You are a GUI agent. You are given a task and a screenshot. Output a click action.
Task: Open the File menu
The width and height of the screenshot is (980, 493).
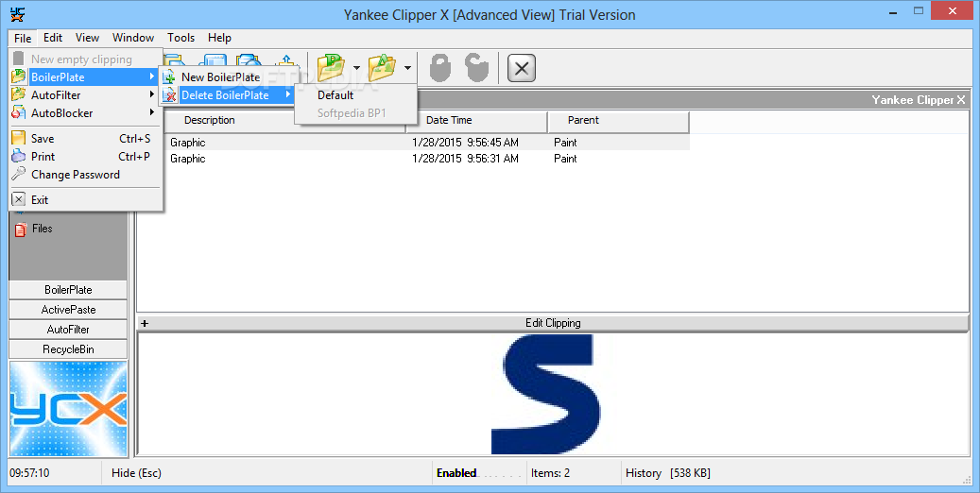tap(23, 38)
